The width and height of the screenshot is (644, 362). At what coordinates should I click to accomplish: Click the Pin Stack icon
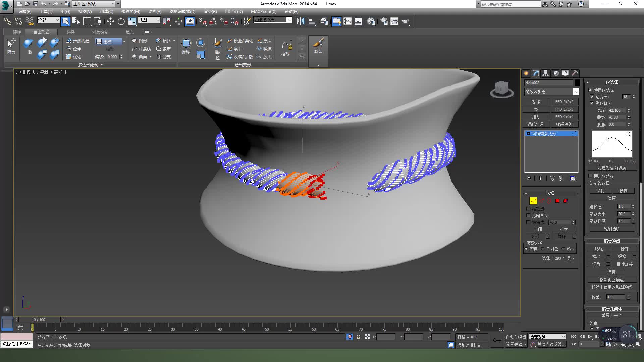tap(529, 178)
